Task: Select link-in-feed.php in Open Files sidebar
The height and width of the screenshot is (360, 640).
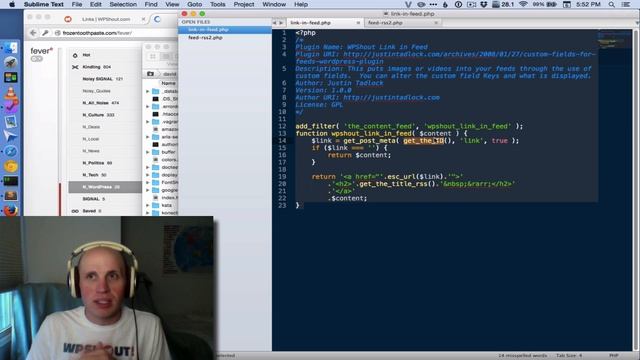Action: (225, 30)
